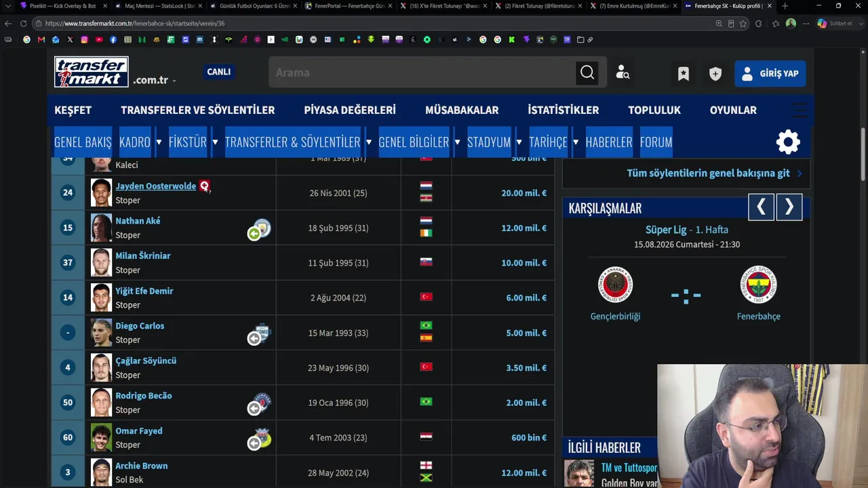Open the browser profile avatar
The width and height of the screenshot is (868, 488).
(x=791, y=23)
